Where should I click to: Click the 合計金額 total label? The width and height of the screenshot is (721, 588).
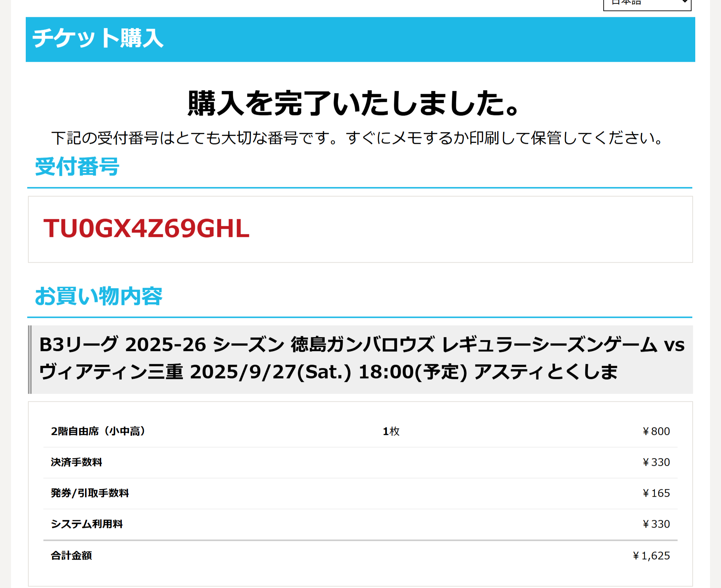(71, 555)
